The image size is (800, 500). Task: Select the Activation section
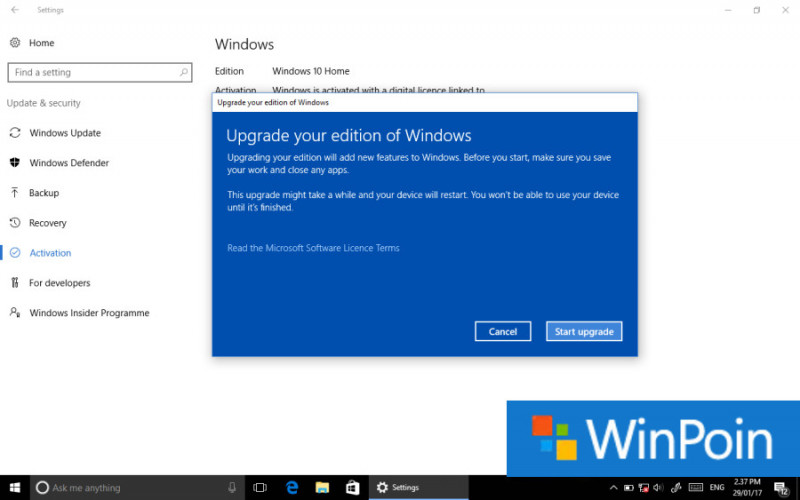tap(50, 253)
